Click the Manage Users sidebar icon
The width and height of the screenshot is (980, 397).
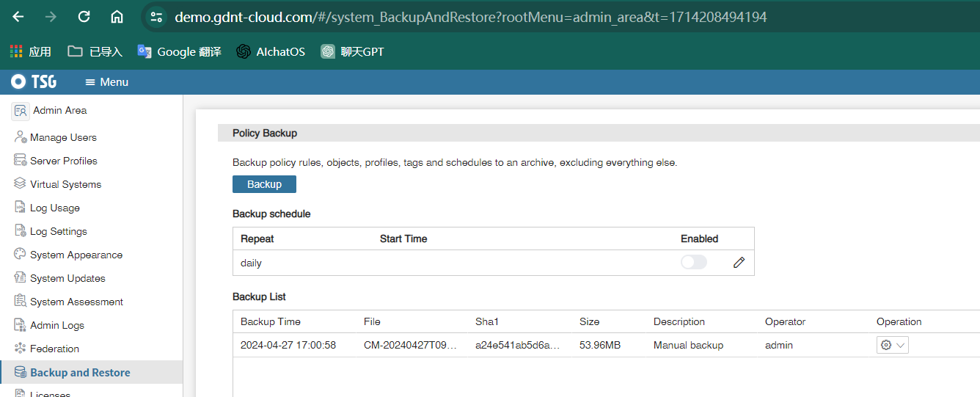[20, 137]
